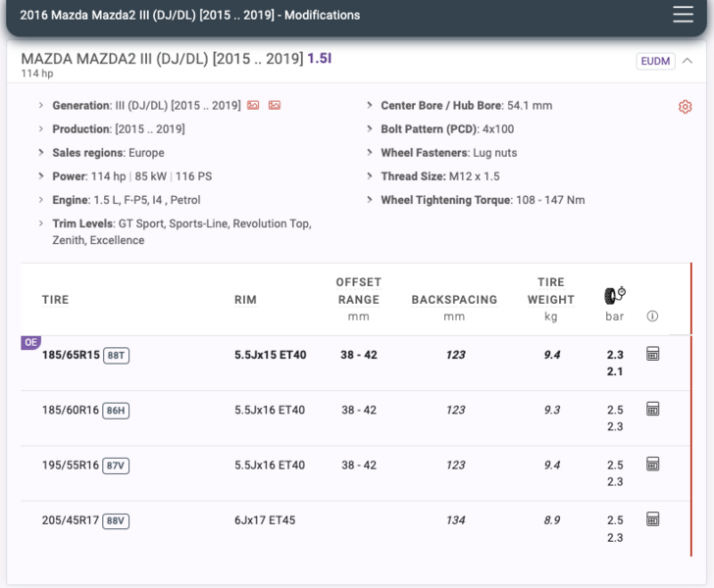714x588 pixels.
Task: Select tire size 205/45R17
Action: click(x=71, y=519)
